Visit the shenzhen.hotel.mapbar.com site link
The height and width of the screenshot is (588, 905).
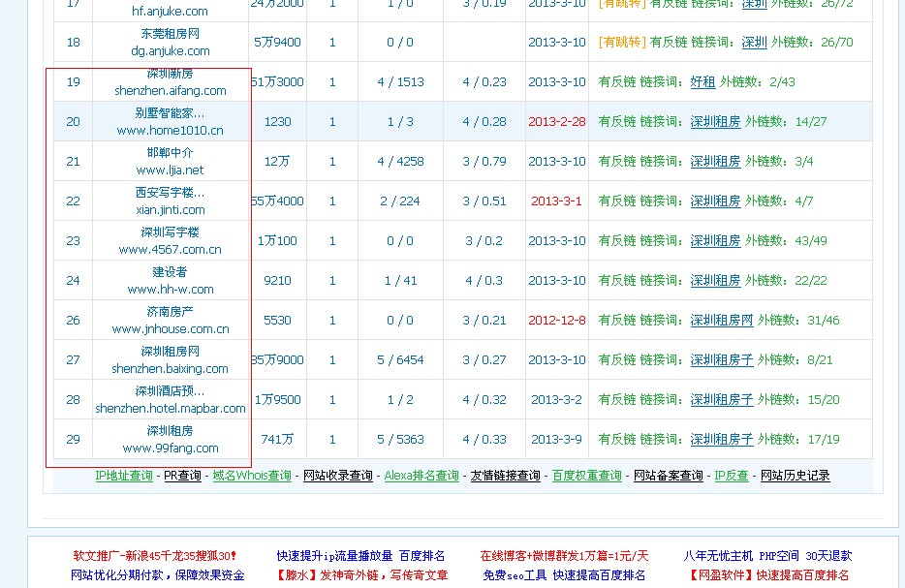[171, 407]
